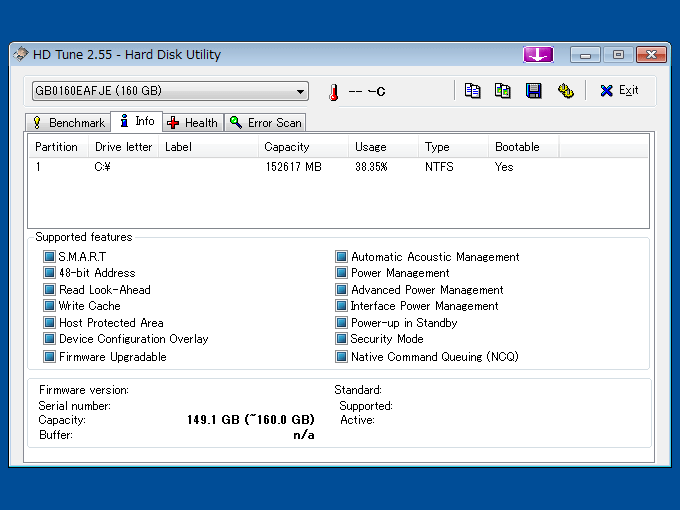Image resolution: width=680 pixels, height=510 pixels.
Task: Click the floppy disk save icon
Action: pyautogui.click(x=533, y=91)
